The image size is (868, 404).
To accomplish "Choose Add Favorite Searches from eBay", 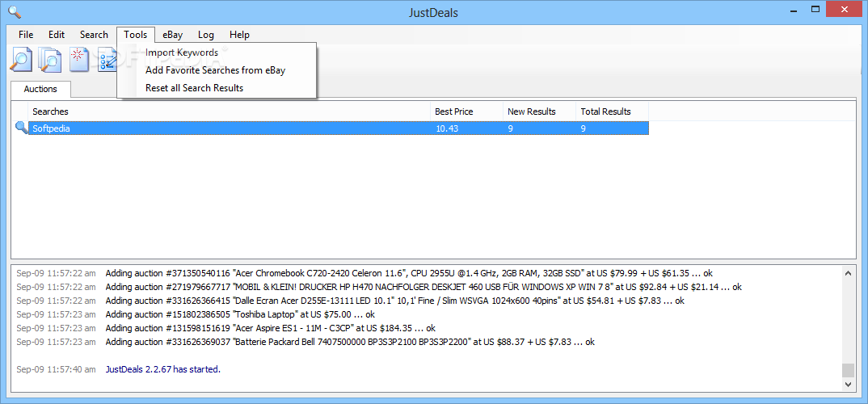I will coord(217,70).
